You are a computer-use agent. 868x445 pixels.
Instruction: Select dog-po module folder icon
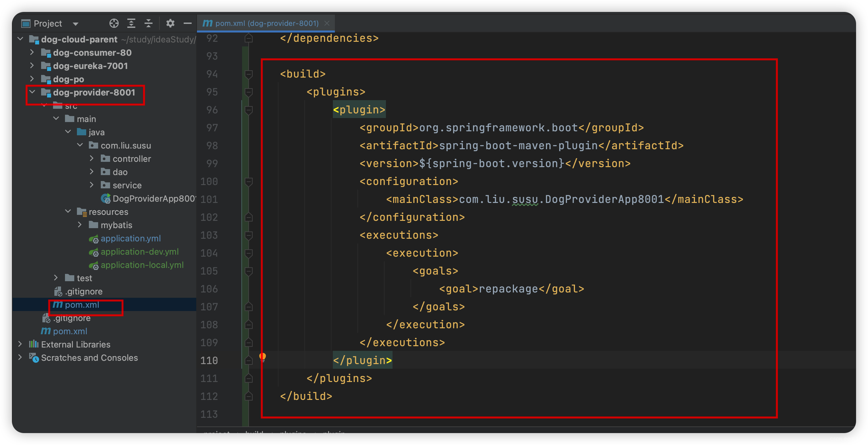(46, 79)
